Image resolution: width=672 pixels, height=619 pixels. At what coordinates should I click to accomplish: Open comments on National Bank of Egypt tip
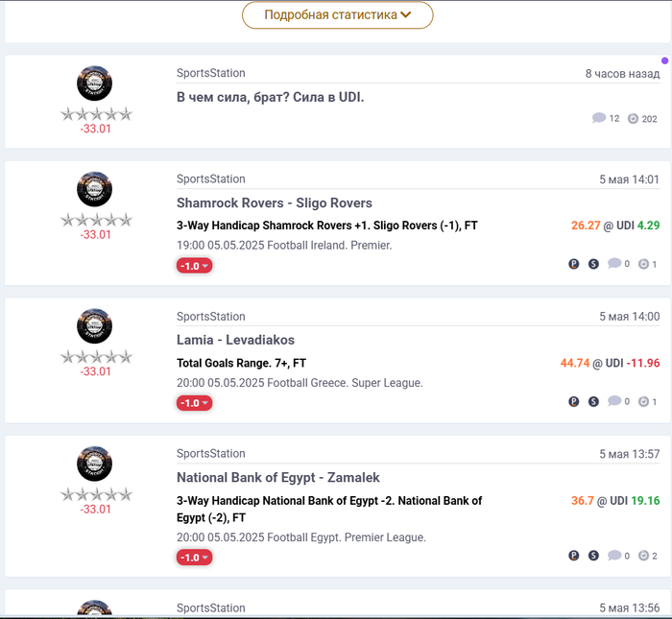click(614, 555)
